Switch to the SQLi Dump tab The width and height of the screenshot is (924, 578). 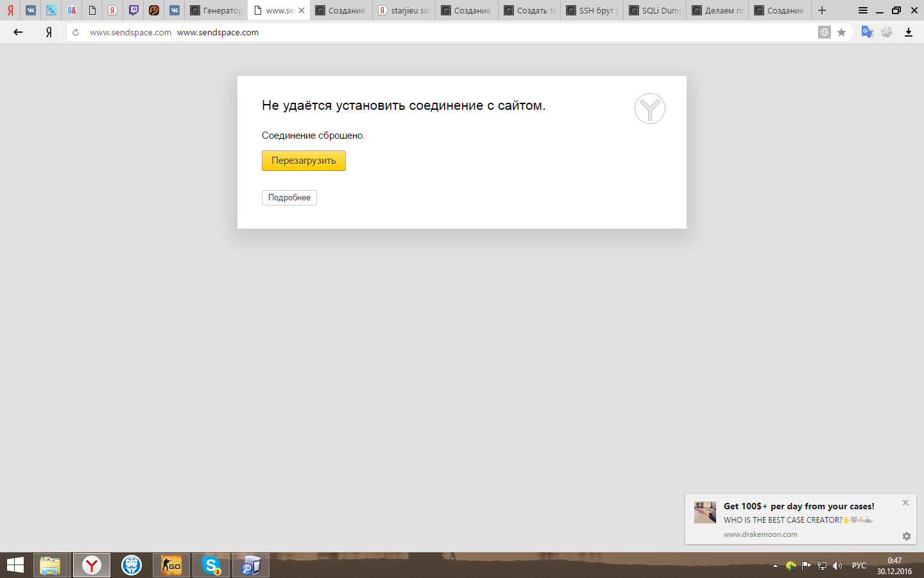[x=654, y=10]
